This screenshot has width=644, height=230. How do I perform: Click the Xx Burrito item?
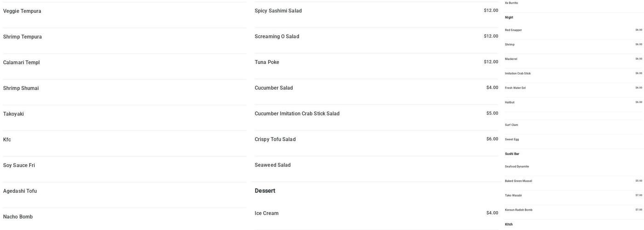512,3
